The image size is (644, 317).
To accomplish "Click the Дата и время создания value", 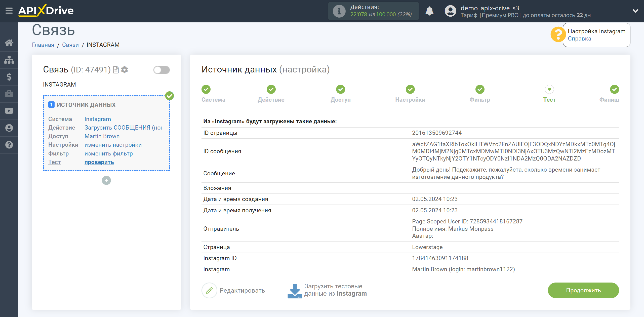I will click(x=435, y=199).
